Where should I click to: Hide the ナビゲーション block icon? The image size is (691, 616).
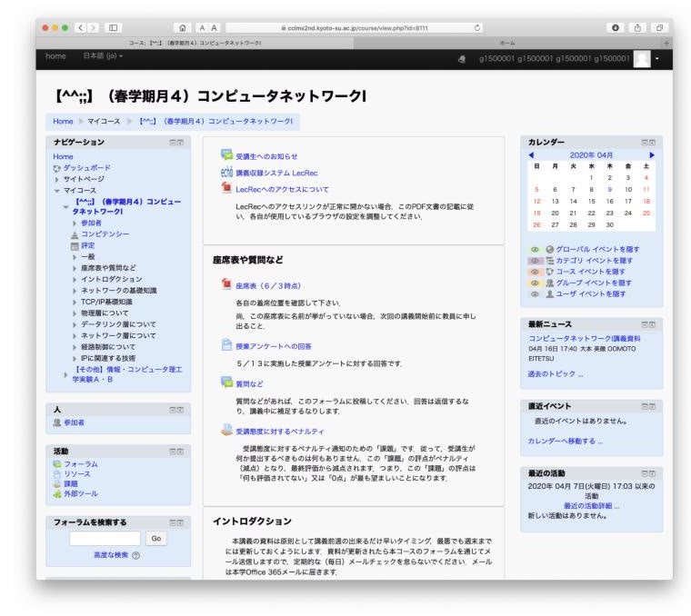[x=173, y=143]
